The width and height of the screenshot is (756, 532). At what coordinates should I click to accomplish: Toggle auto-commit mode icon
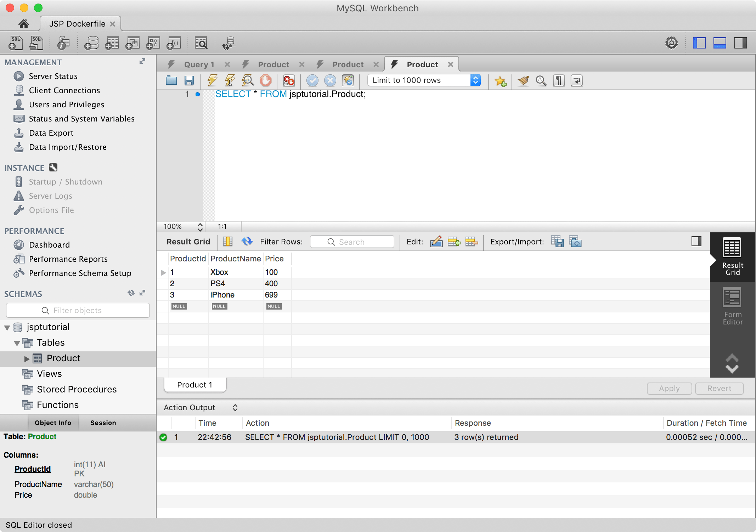[348, 80]
